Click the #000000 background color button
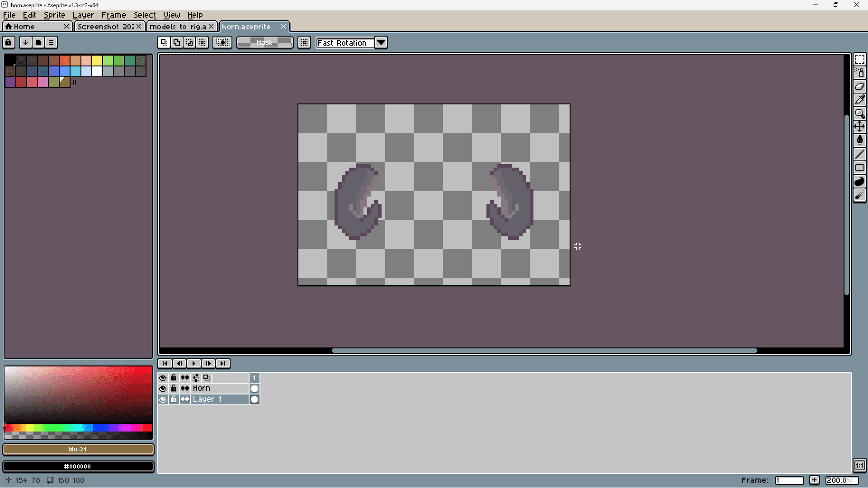The height and width of the screenshot is (488, 868). (78, 466)
